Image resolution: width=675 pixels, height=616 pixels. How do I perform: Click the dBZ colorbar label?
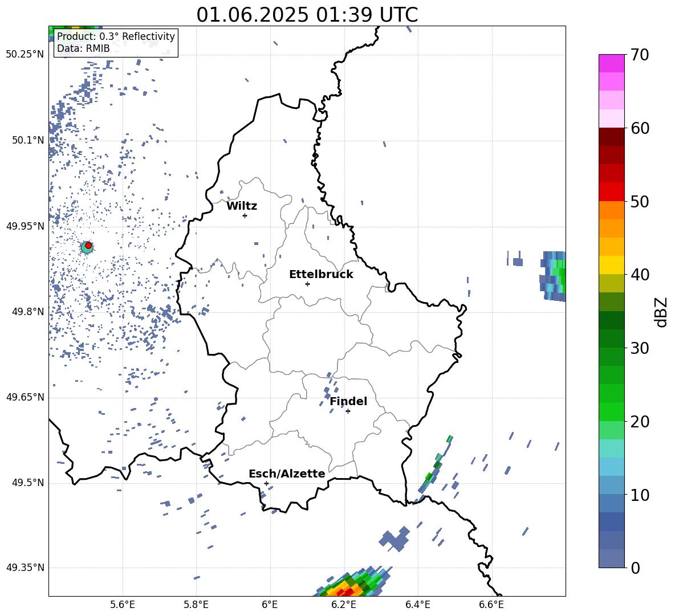pyautogui.click(x=661, y=312)
